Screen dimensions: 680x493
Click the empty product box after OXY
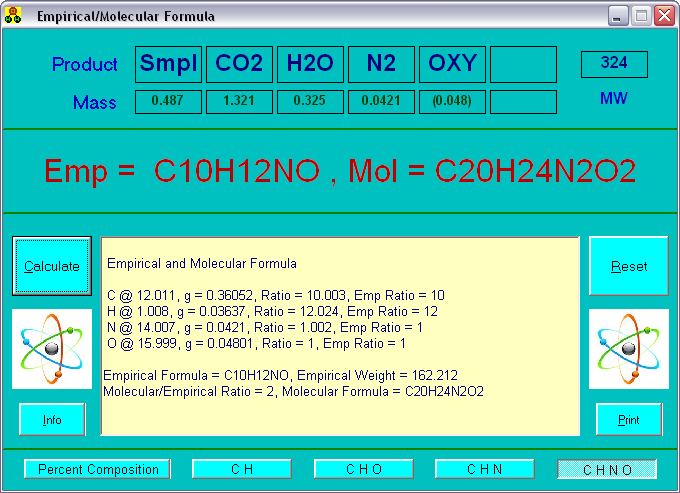(523, 64)
